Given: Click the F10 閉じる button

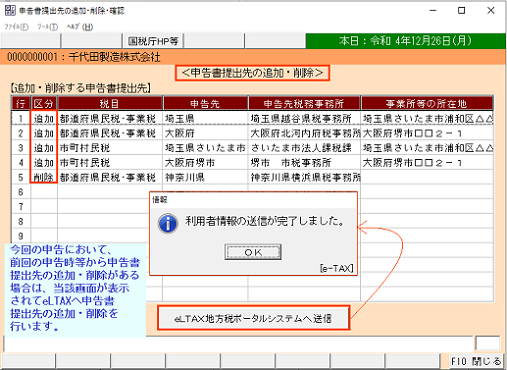Looking at the screenshot, I should 476,361.
